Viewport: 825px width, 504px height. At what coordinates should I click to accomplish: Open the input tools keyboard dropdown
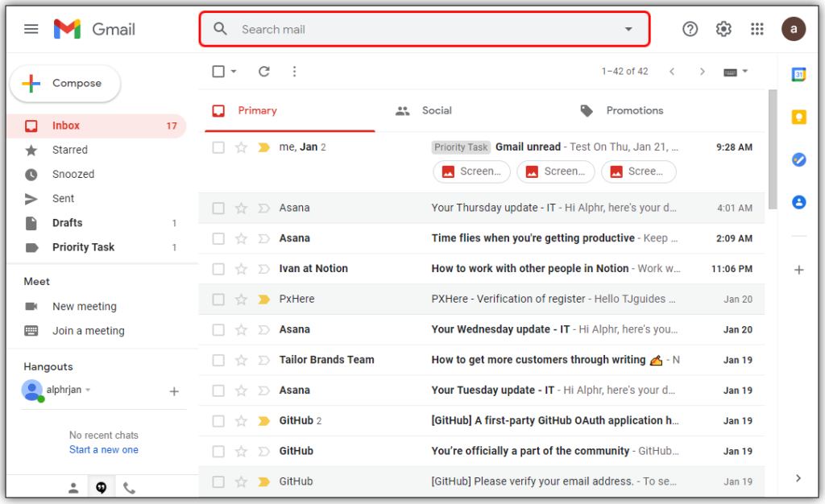745,71
